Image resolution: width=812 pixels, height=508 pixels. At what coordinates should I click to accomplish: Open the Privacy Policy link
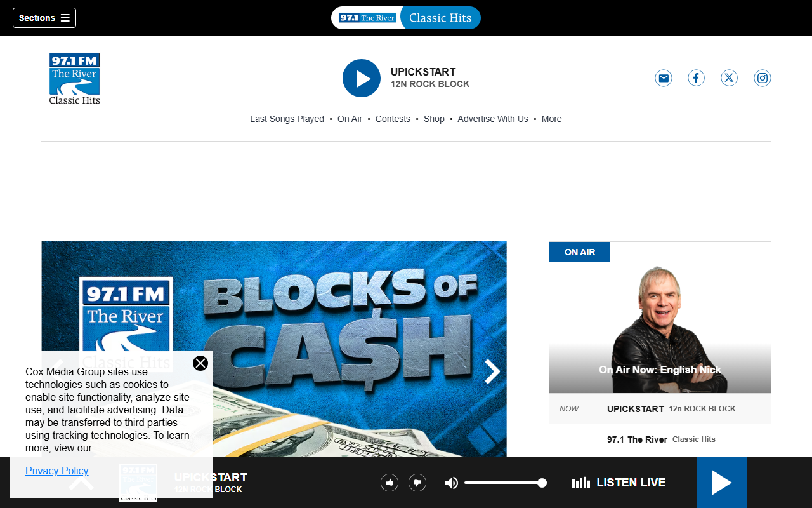coord(57,471)
